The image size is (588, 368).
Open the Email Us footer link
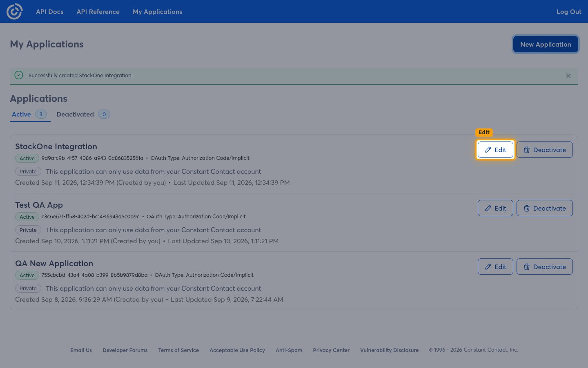[81, 350]
